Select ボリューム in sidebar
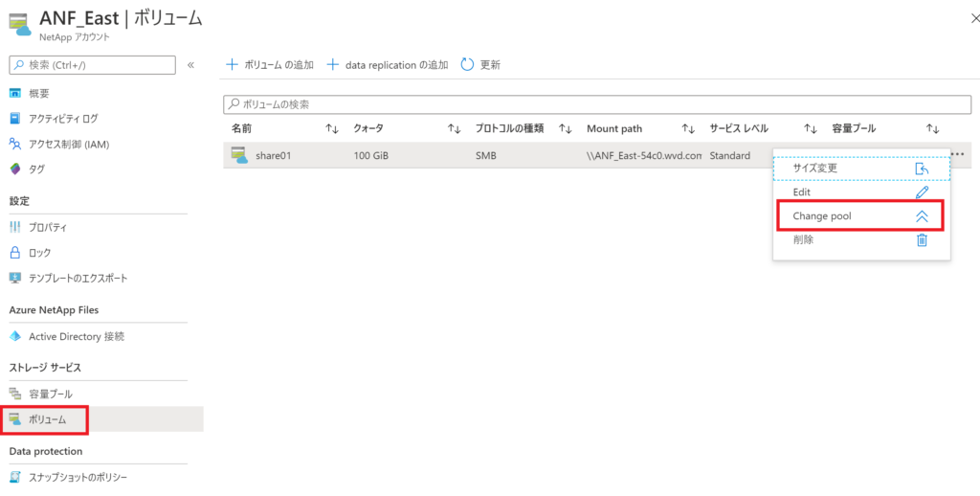The width and height of the screenshot is (980, 496). [x=47, y=419]
